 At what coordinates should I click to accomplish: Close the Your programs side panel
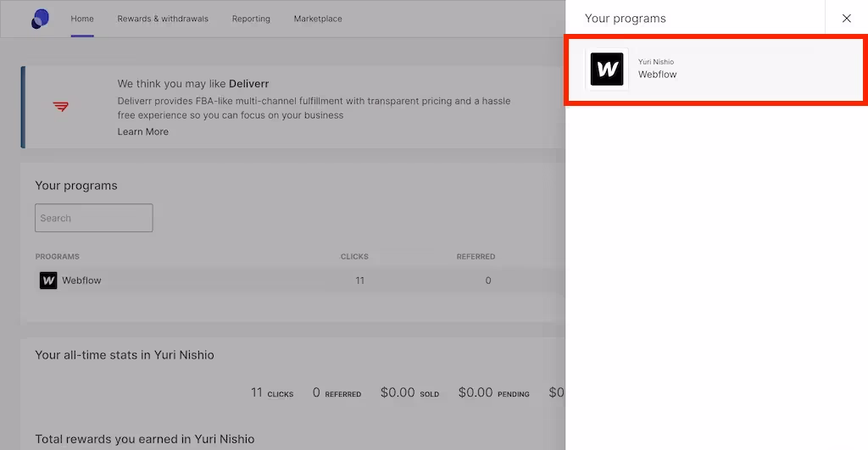click(847, 19)
